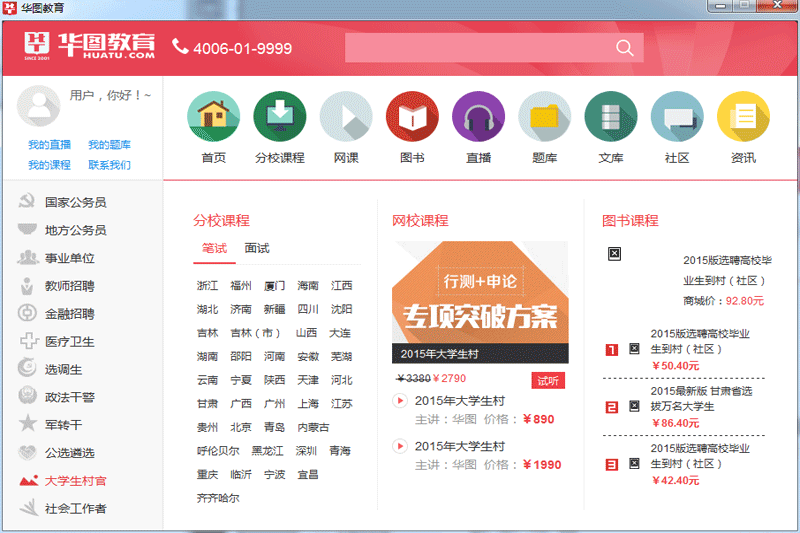Click the 网校课程 section heading

click(420, 221)
